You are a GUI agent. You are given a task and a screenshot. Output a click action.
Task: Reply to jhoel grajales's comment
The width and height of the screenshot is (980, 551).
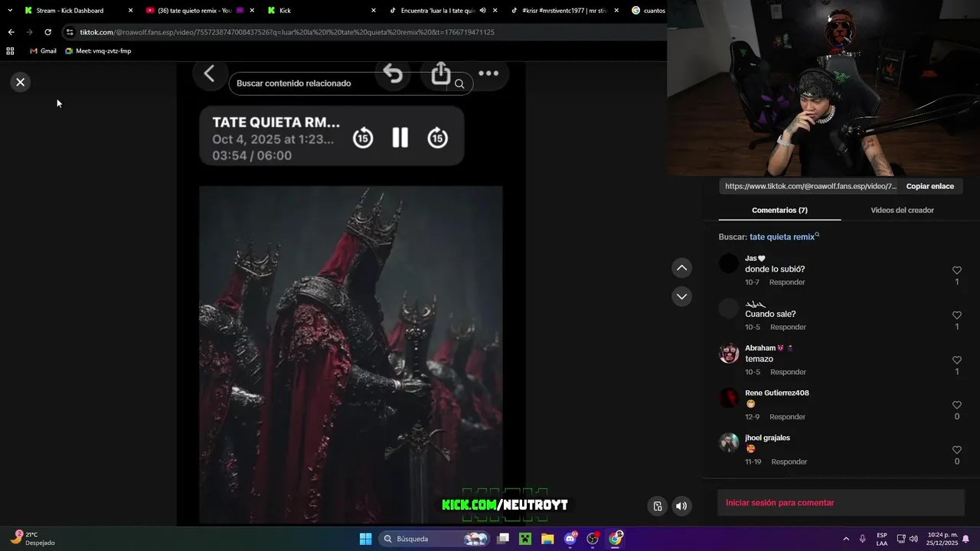[x=789, y=462]
